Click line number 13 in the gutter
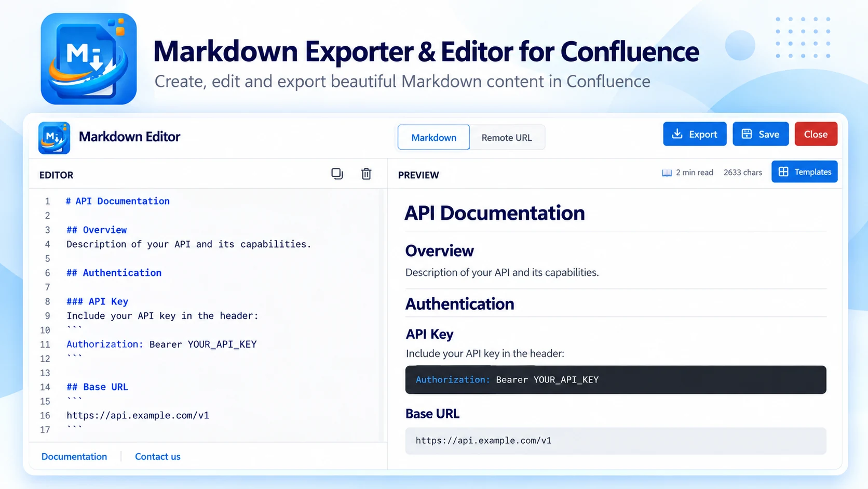Image resolution: width=868 pixels, height=489 pixels. coord(45,373)
